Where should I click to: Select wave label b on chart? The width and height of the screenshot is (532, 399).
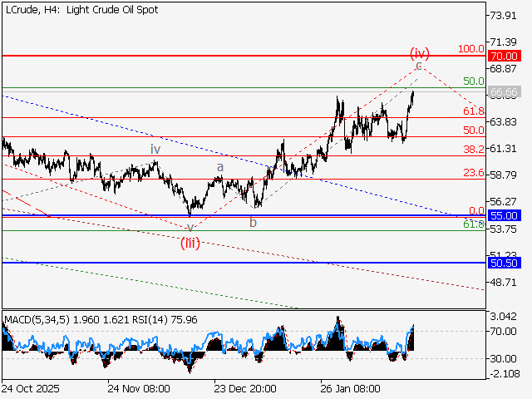coord(253,222)
